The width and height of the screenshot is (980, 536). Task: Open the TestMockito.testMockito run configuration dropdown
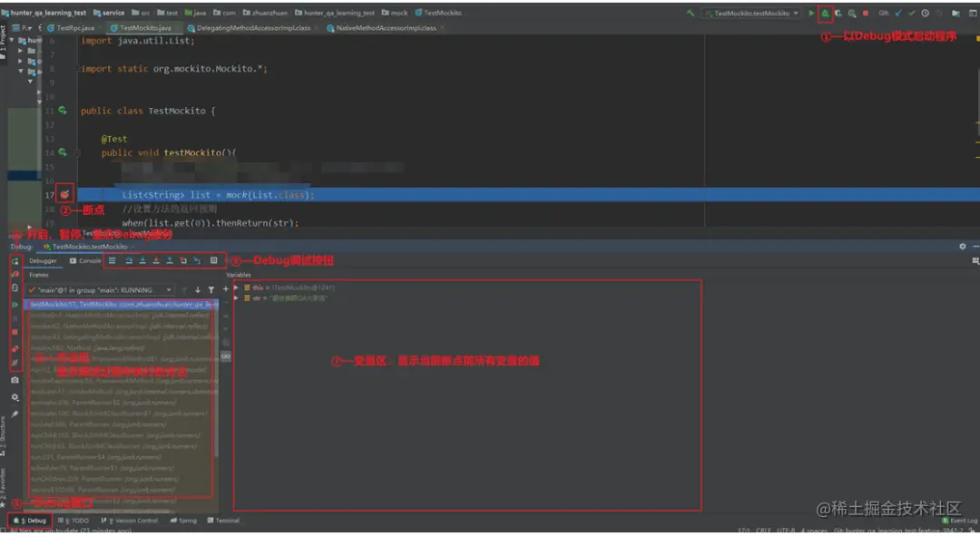click(x=752, y=13)
